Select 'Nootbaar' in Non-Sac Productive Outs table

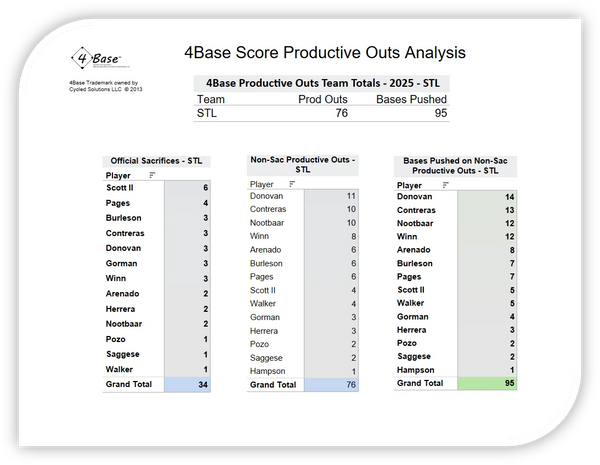(x=267, y=223)
